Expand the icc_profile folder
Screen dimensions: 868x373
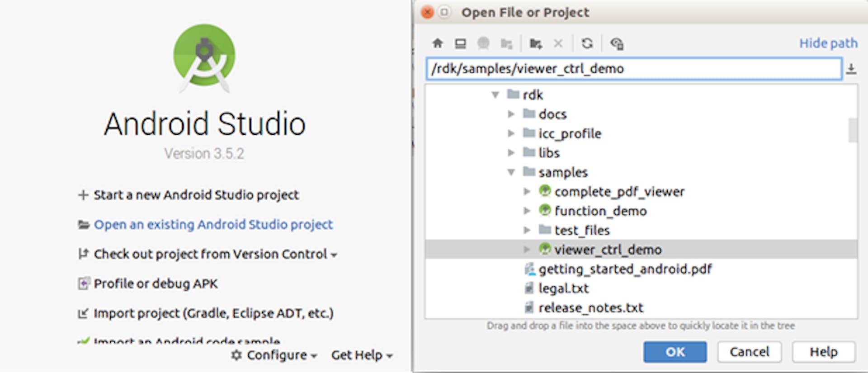coord(511,133)
